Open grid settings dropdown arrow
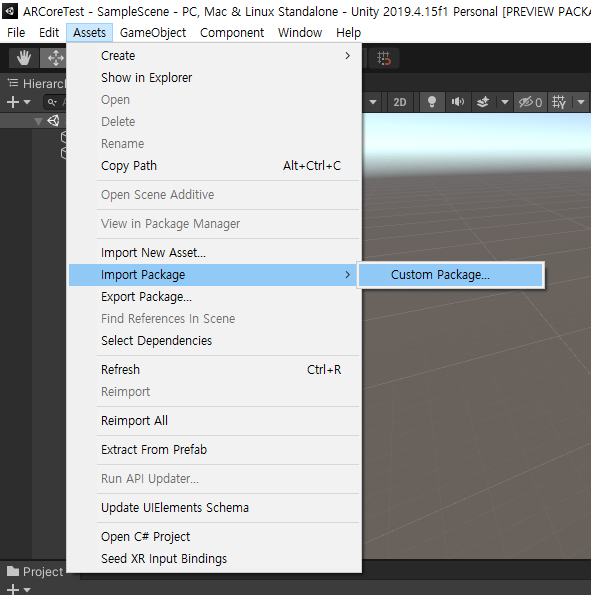Image resolution: width=591 pixels, height=595 pixels. 581,102
